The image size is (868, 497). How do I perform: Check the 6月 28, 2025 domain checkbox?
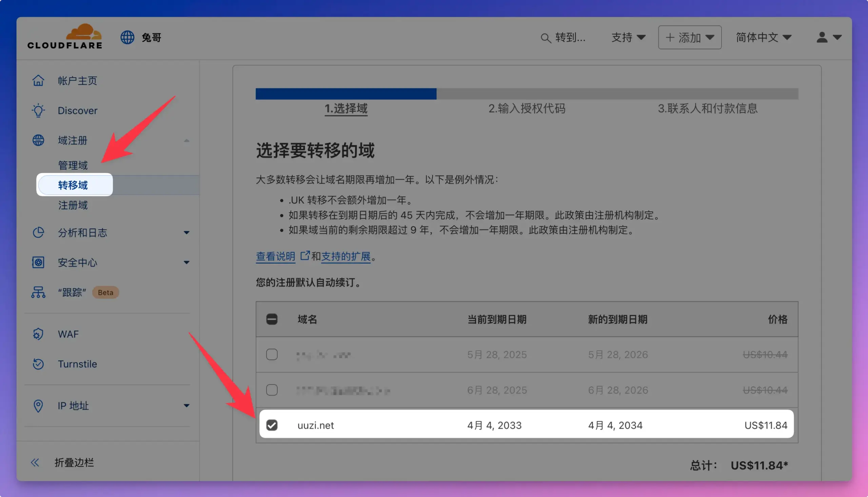(x=272, y=390)
